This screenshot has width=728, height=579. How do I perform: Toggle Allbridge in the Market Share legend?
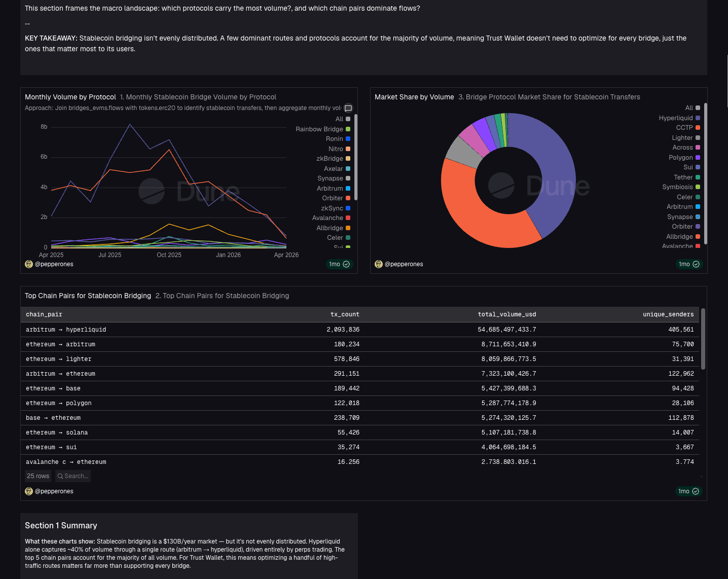point(683,237)
